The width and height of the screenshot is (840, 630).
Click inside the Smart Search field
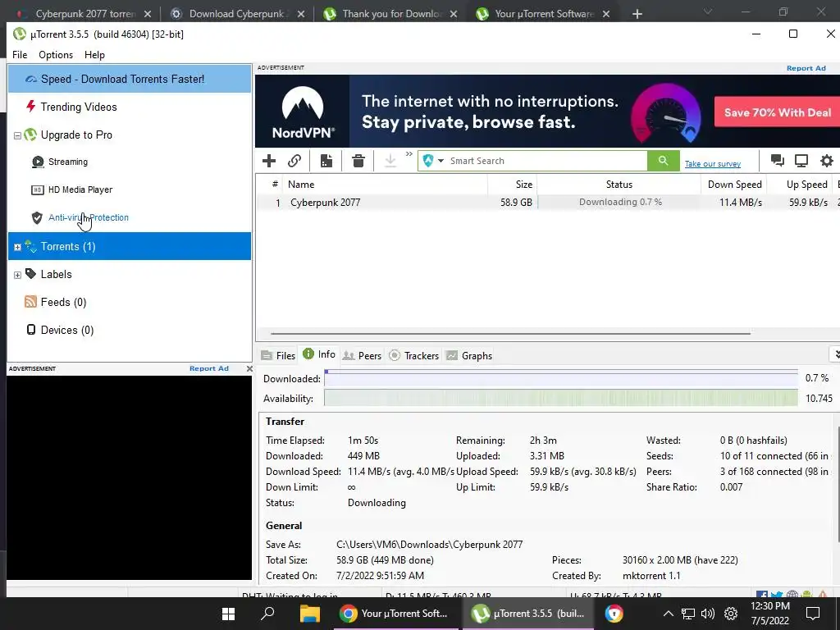(546, 161)
